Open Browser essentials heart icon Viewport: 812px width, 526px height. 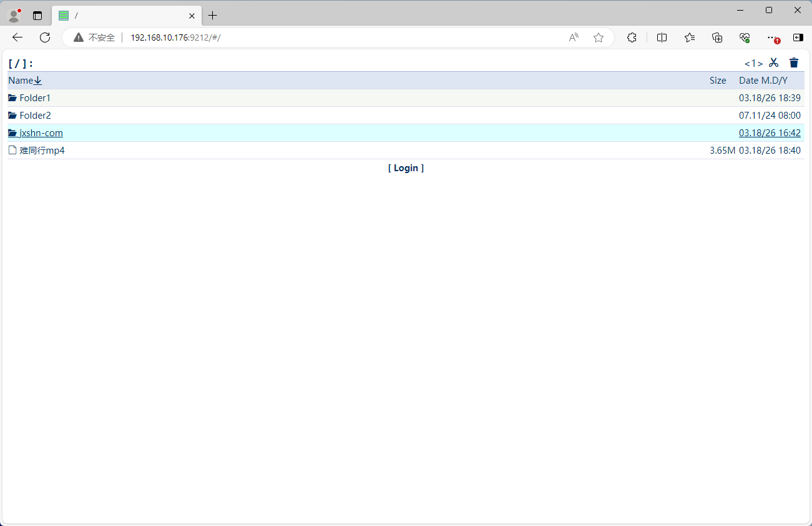click(745, 37)
